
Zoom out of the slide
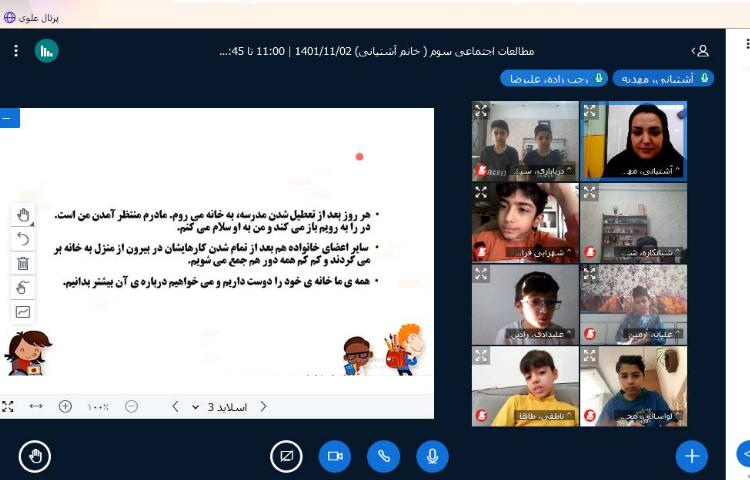click(x=131, y=406)
